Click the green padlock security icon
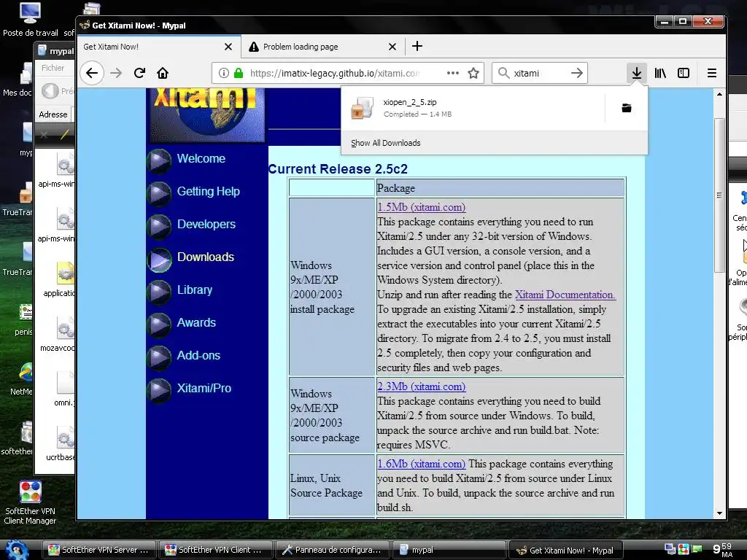This screenshot has width=747, height=560. (239, 73)
